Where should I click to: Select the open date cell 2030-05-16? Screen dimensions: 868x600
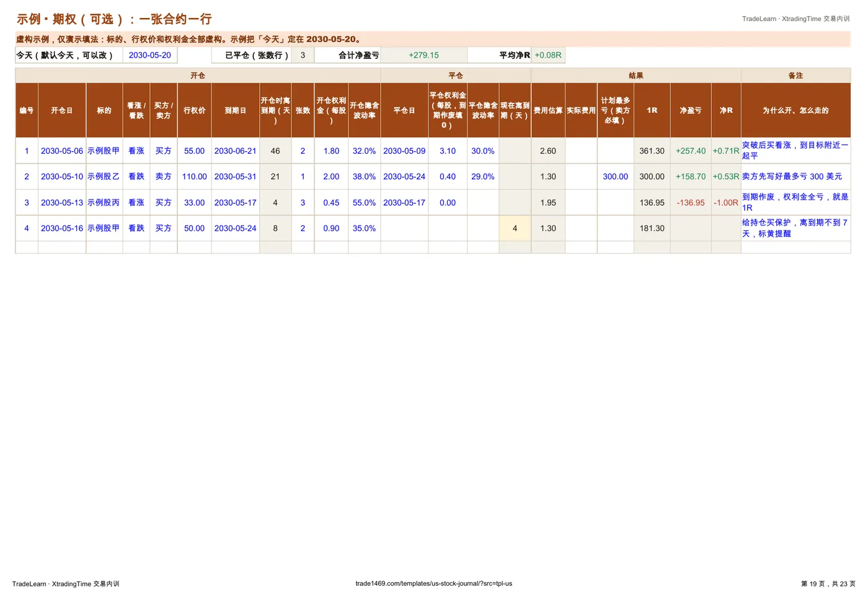62,228
